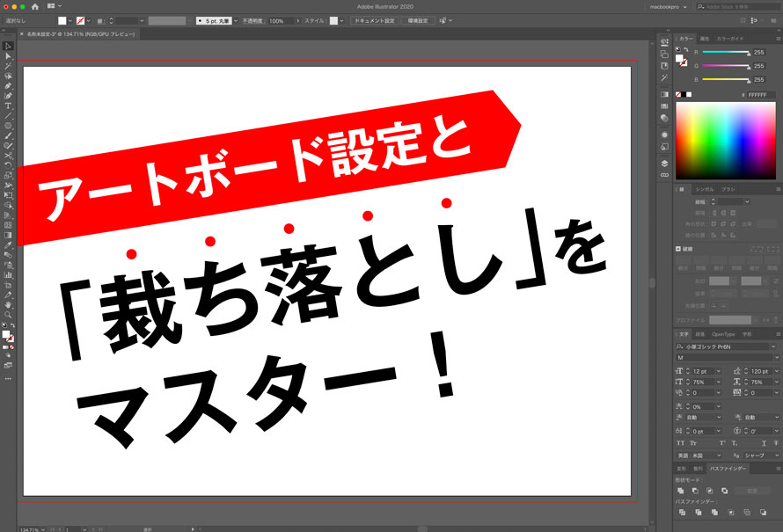Open the Links panel chain icon
The width and height of the screenshot is (783, 532).
(664, 175)
